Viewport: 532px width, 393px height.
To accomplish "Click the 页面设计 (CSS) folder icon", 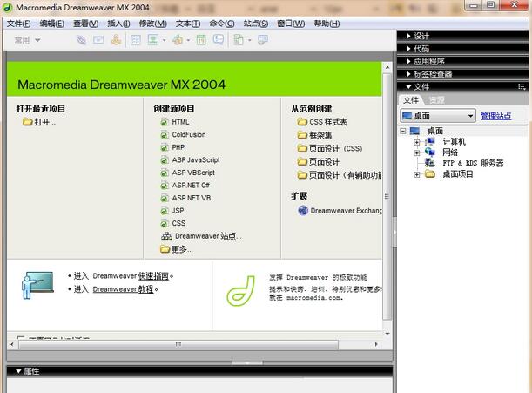I will (x=302, y=148).
